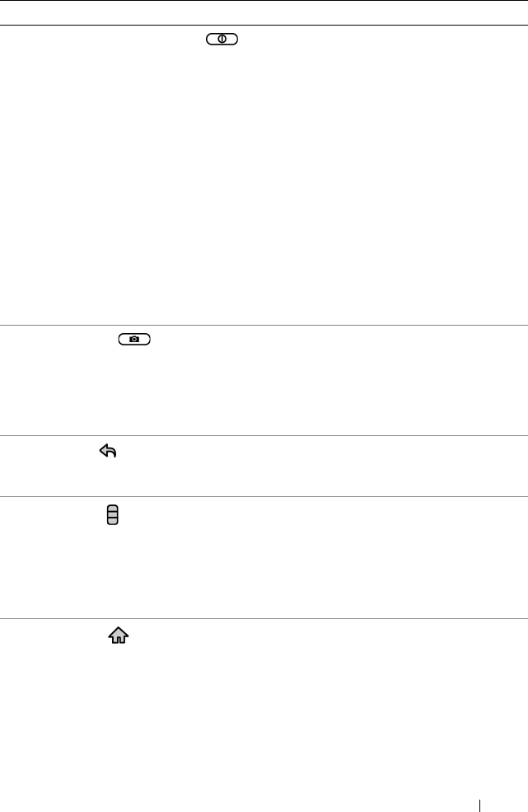Open the menu button icon

pyautogui.click(x=112, y=514)
